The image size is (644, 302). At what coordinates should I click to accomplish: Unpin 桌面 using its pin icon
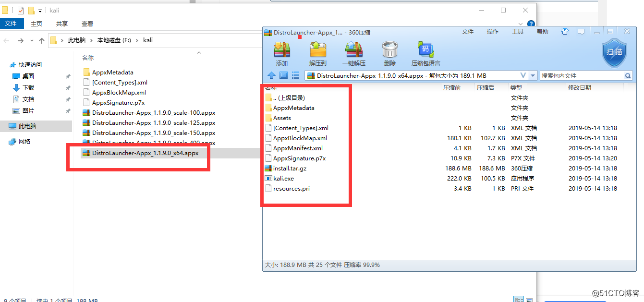(68, 76)
